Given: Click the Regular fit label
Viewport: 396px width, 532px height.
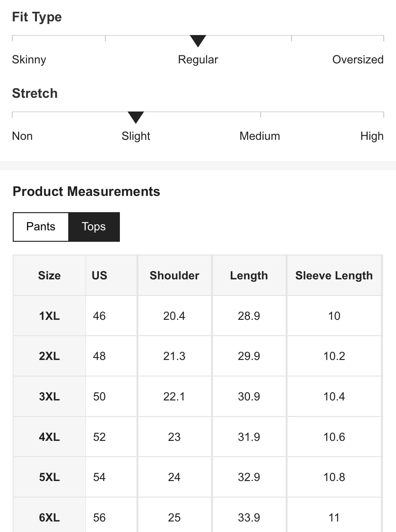Looking at the screenshot, I should click(198, 60).
